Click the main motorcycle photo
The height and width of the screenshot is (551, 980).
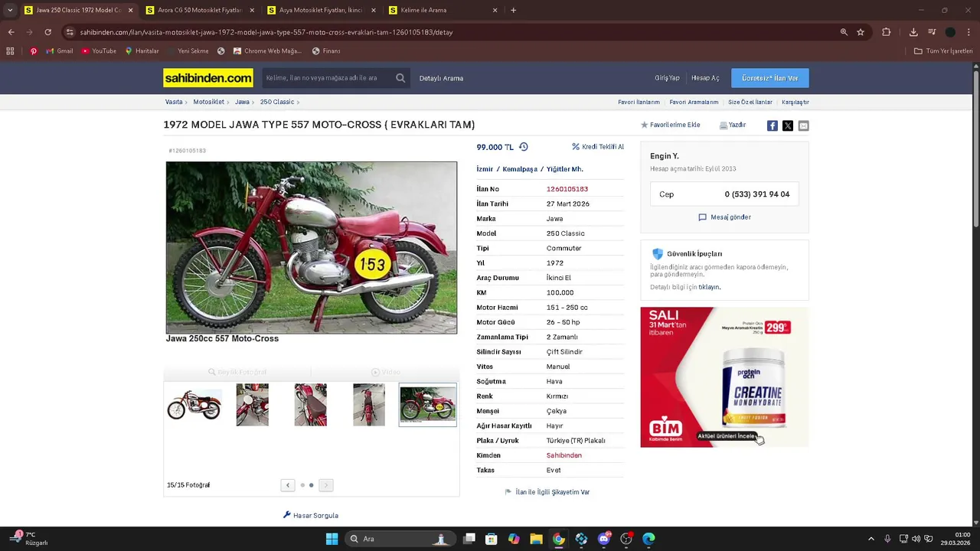click(x=312, y=247)
